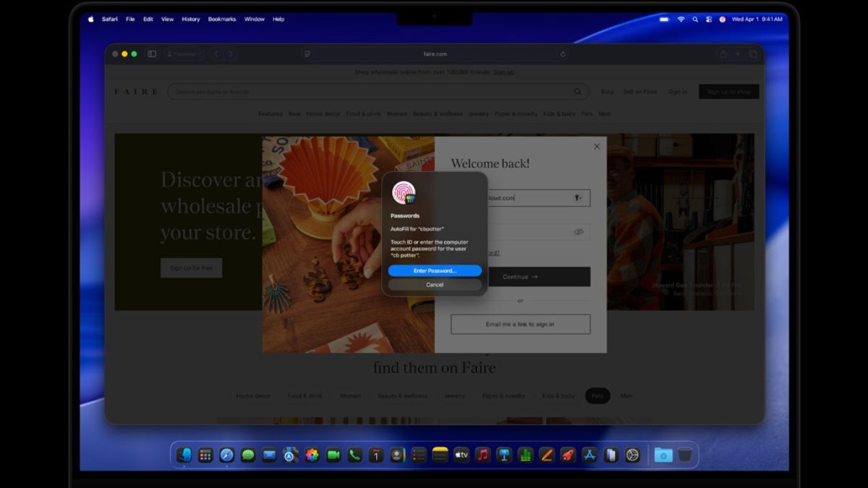The width and height of the screenshot is (868, 488).
Task: Click the Pets category pill
Action: click(597, 396)
